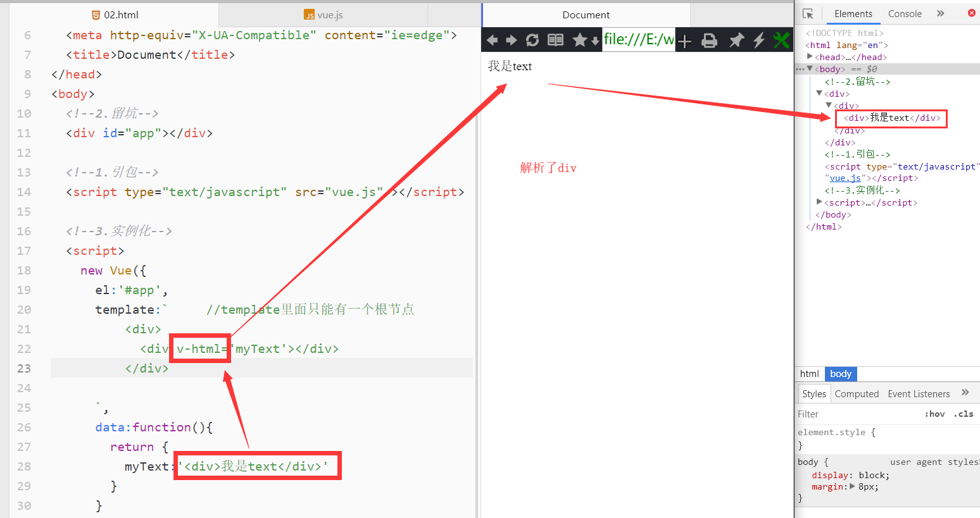Click the html breadcrumb
The height and width of the screenshot is (518, 980).
click(809, 374)
